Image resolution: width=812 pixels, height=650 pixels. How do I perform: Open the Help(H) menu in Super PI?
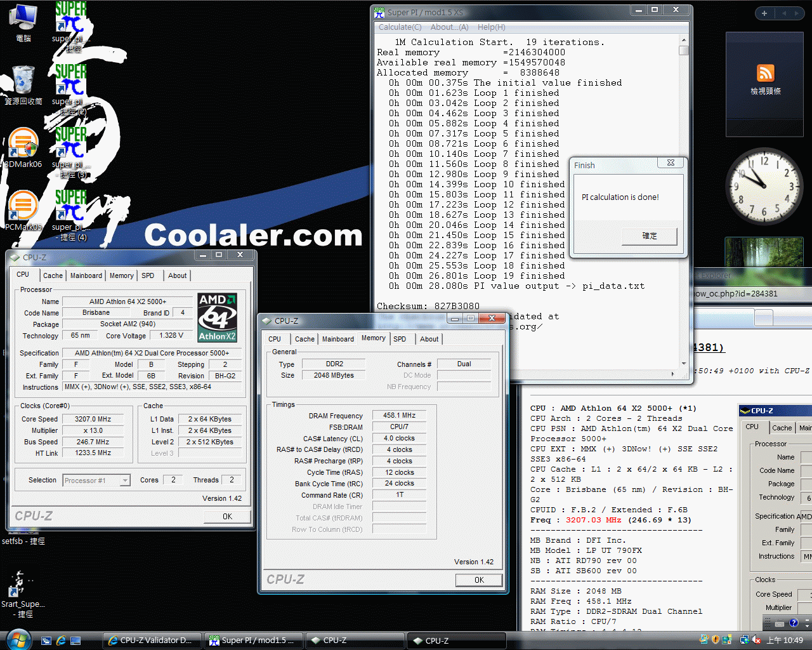tap(491, 27)
